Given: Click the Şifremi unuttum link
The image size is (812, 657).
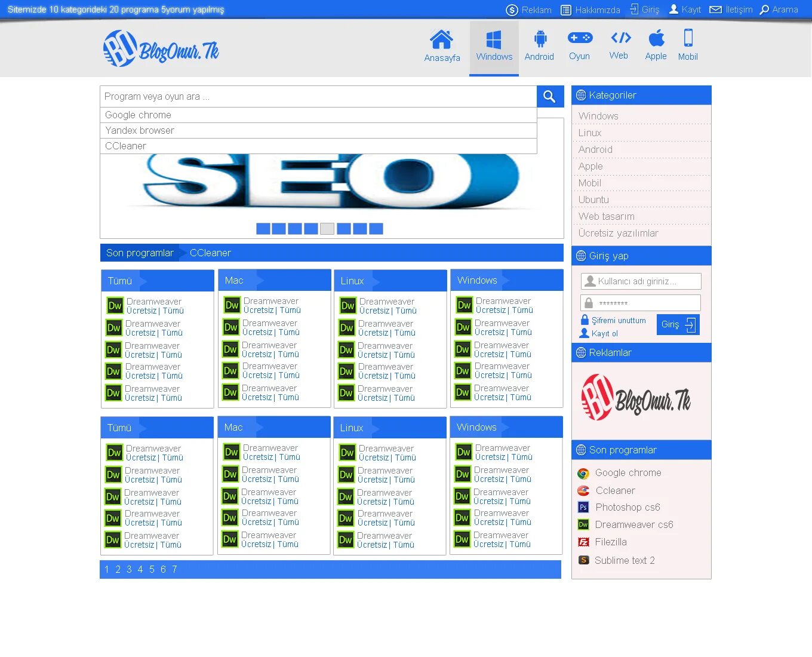Looking at the screenshot, I should pos(619,321).
